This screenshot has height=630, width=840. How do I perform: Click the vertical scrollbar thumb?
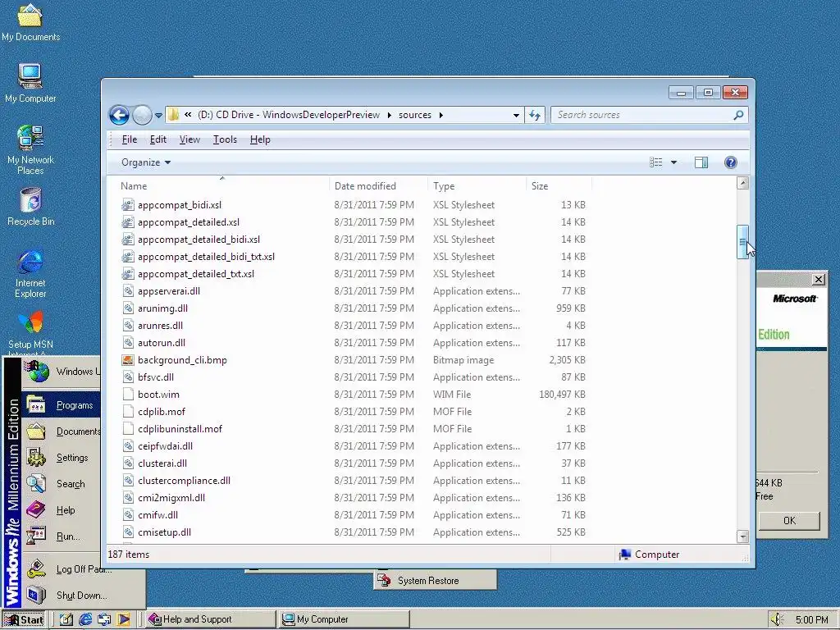coord(742,242)
